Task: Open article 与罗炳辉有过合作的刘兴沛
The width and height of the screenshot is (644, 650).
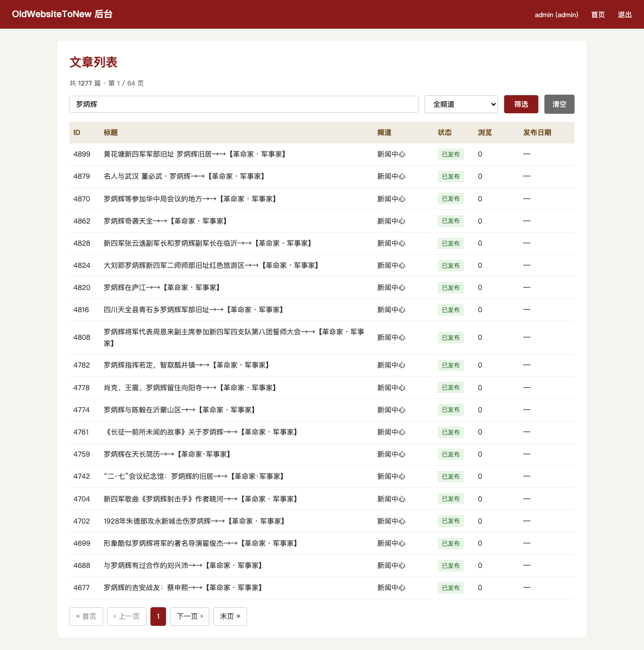Action: [184, 565]
